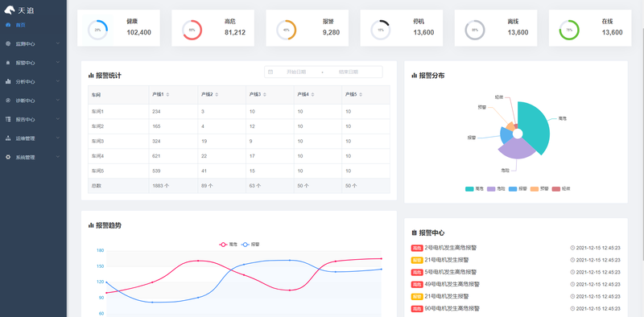Click the calendar icon in date range picker

tap(270, 72)
